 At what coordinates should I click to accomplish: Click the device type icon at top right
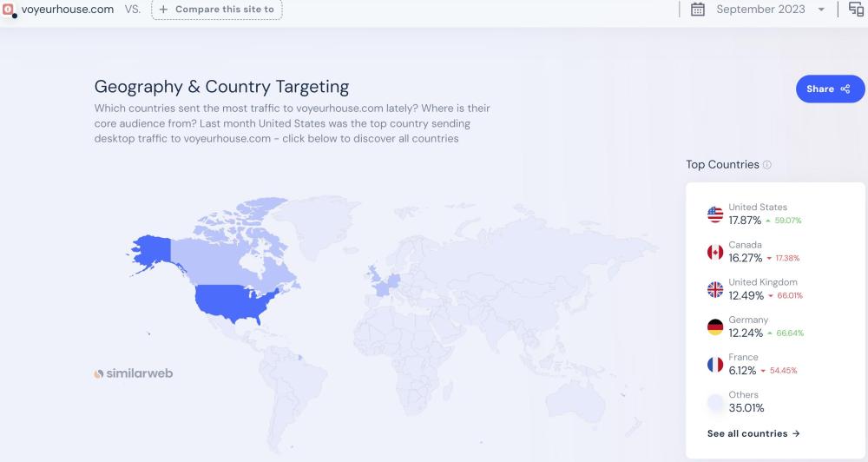(x=856, y=10)
